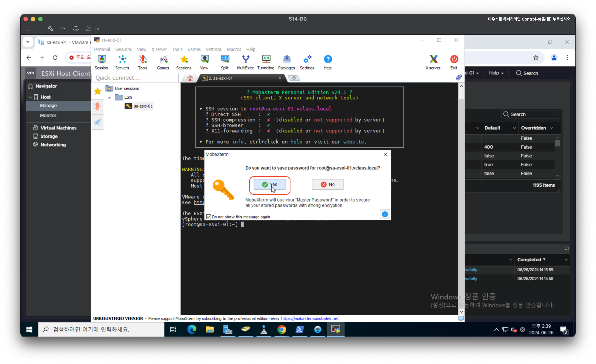Collapse the Host navigator section
The image size is (596, 364).
coord(30,97)
